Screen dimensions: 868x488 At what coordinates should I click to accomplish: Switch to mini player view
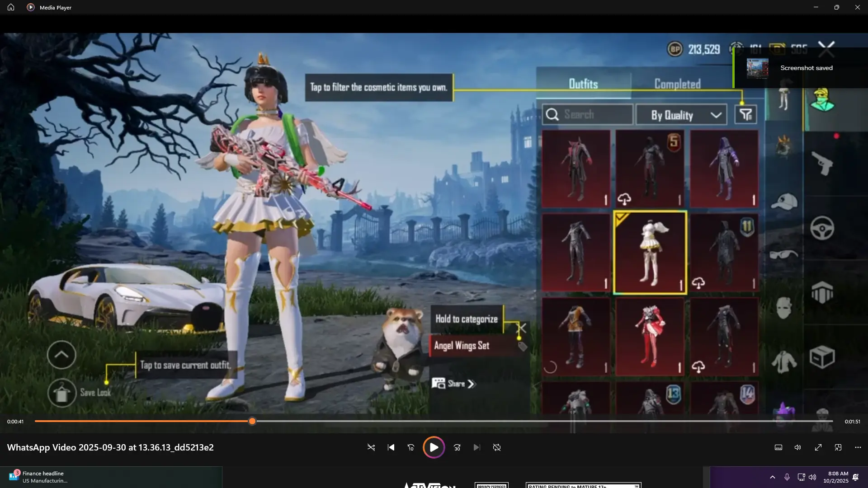tap(838, 447)
